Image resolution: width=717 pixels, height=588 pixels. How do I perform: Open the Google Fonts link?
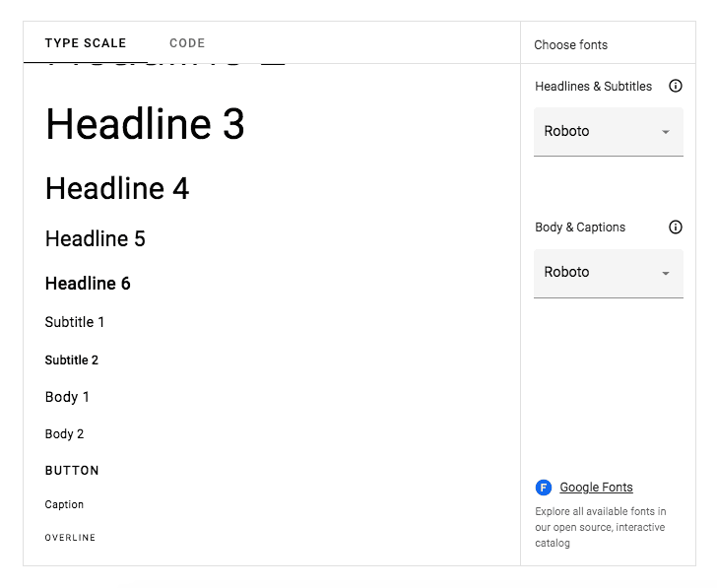coord(596,488)
